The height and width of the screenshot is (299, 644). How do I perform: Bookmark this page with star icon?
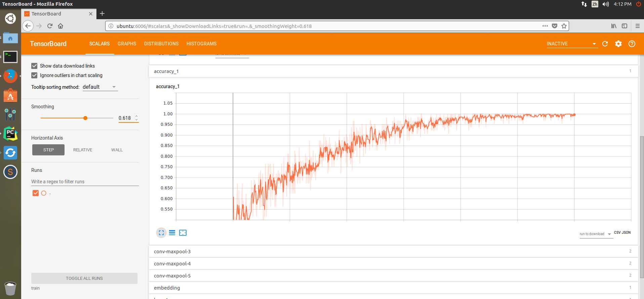pos(564,26)
